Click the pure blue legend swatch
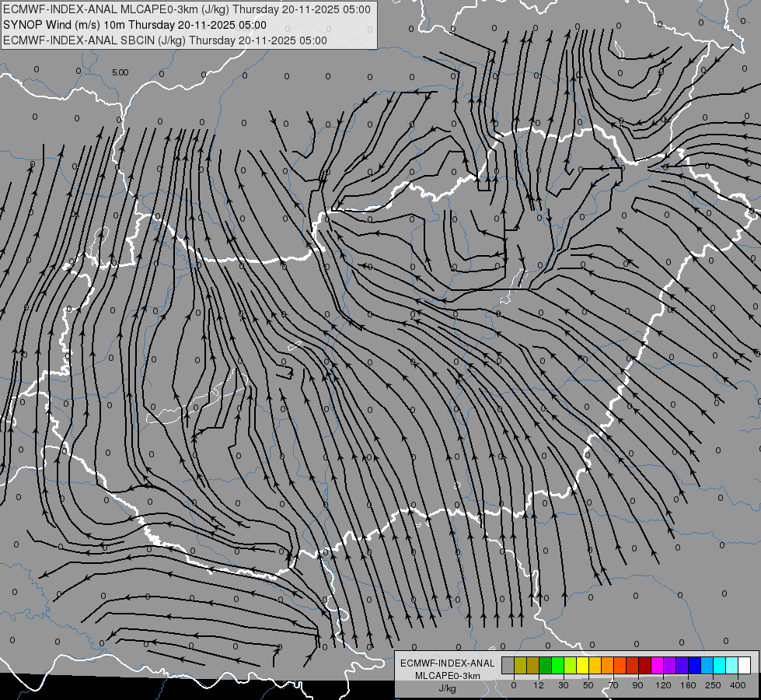This screenshot has height=700, width=761. coord(694,665)
